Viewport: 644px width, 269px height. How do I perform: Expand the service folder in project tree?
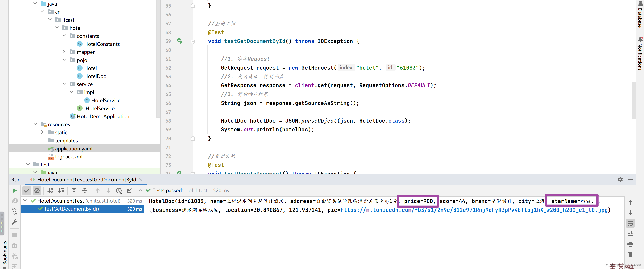click(x=64, y=84)
